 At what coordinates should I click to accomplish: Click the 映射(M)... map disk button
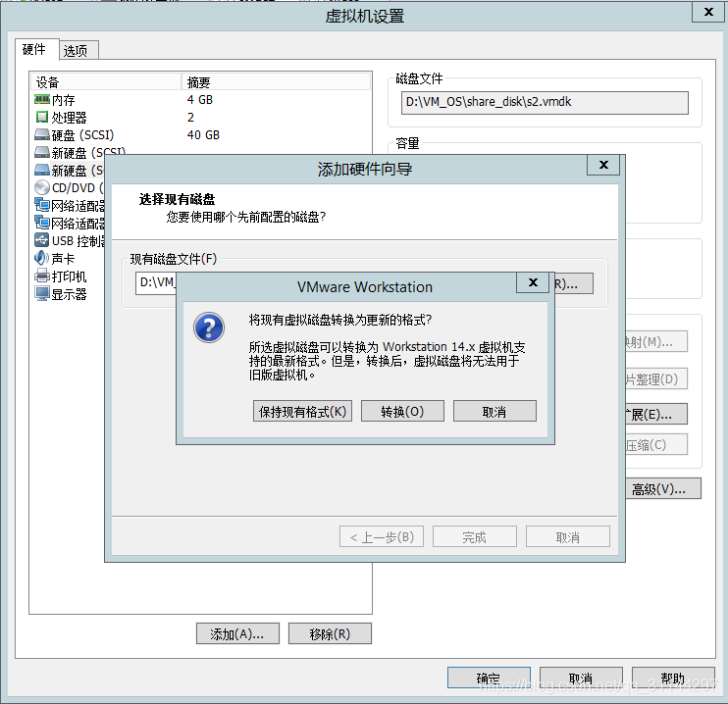[x=656, y=341]
